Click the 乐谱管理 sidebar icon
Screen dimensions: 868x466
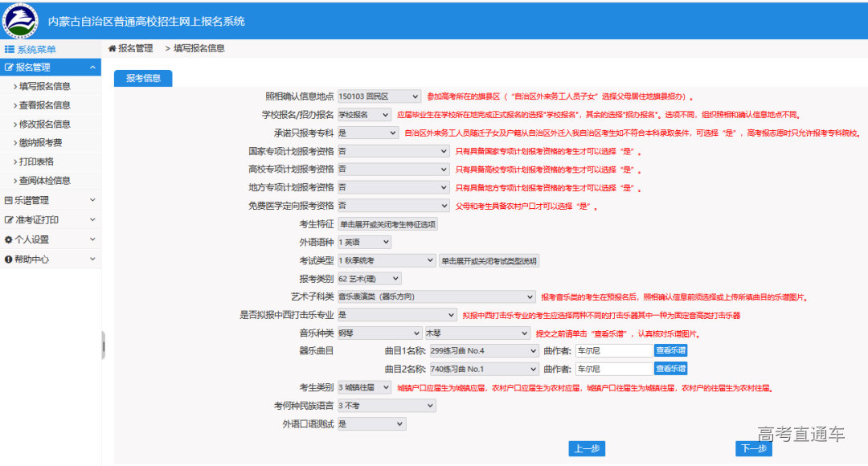8,199
